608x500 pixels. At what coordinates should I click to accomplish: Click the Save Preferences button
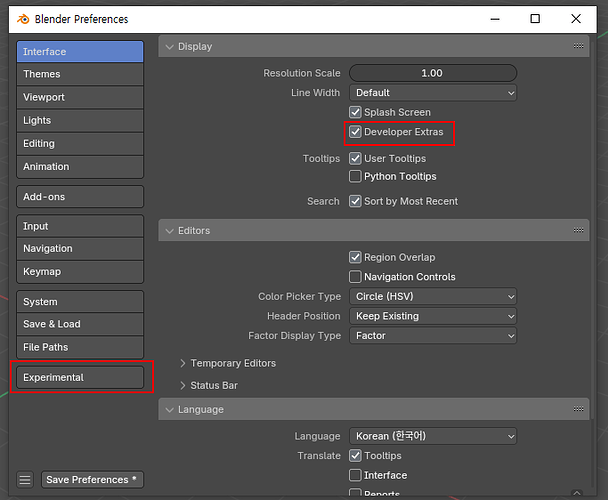(x=92, y=480)
